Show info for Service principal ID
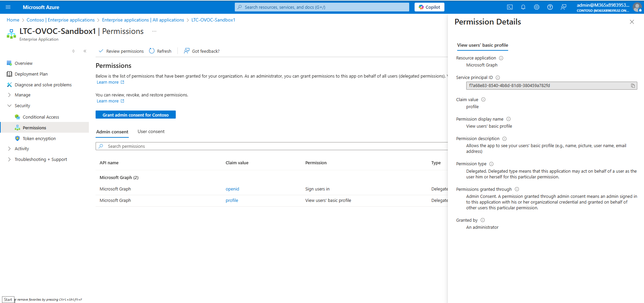 point(498,78)
